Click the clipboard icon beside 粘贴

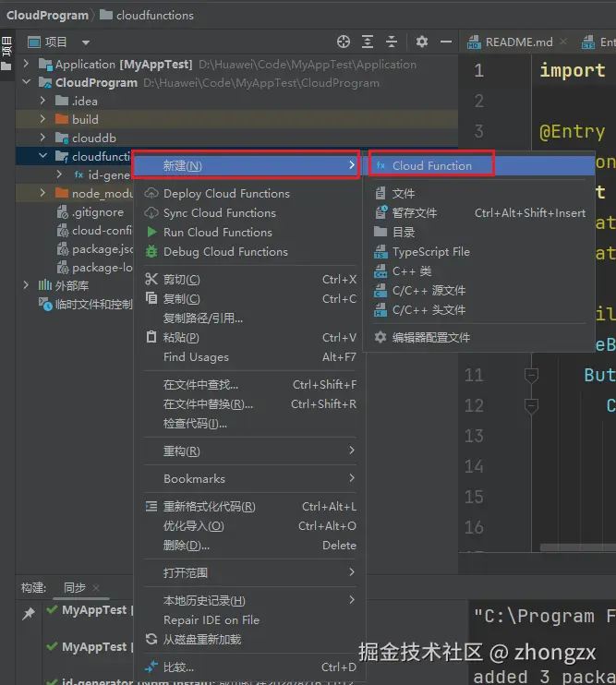pyautogui.click(x=151, y=337)
